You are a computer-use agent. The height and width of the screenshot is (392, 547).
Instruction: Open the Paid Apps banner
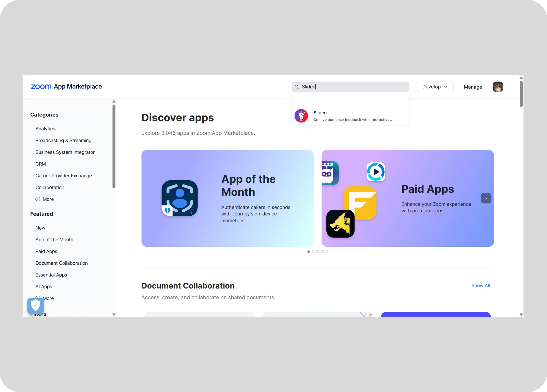408,198
